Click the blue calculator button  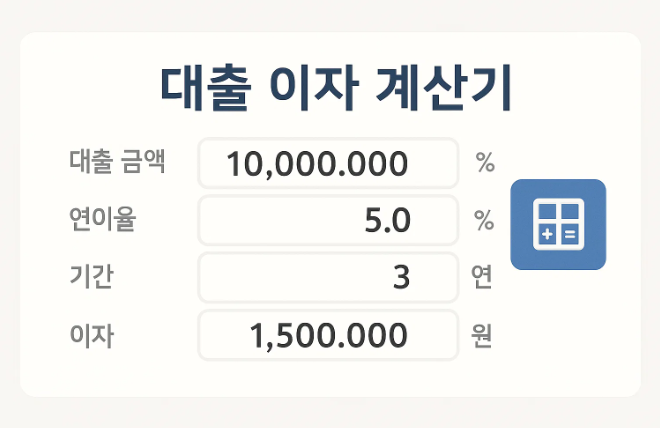click(x=558, y=224)
